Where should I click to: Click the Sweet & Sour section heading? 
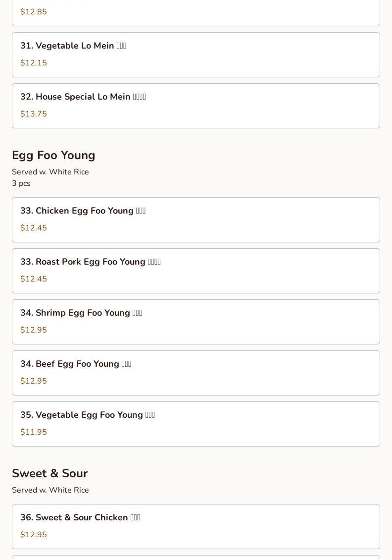coord(49,473)
